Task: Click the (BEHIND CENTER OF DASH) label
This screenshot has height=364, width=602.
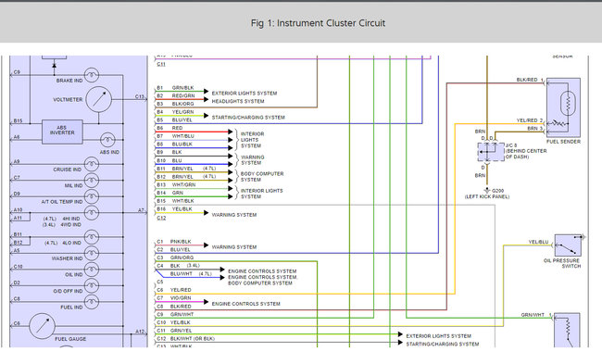Action: (526, 154)
